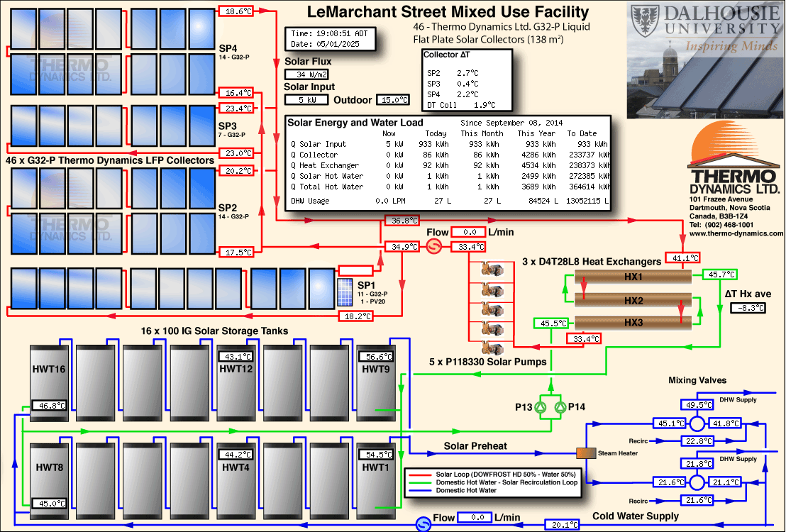The image size is (786, 532).
Task: Click the SP3 23.4°C reading
Action: click(x=236, y=109)
